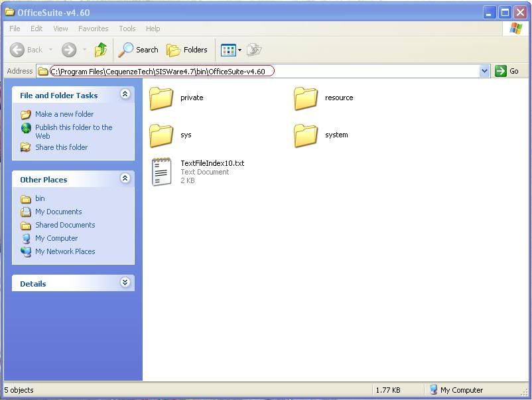
Task: Open the Views icon button
Action: pyautogui.click(x=228, y=50)
